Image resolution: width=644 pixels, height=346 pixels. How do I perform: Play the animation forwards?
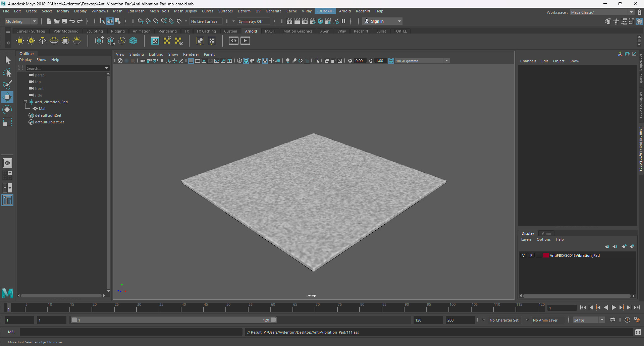613,307
